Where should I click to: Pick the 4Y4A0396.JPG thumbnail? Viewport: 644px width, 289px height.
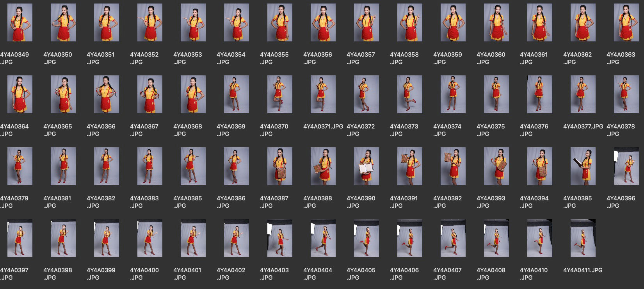[x=626, y=166]
